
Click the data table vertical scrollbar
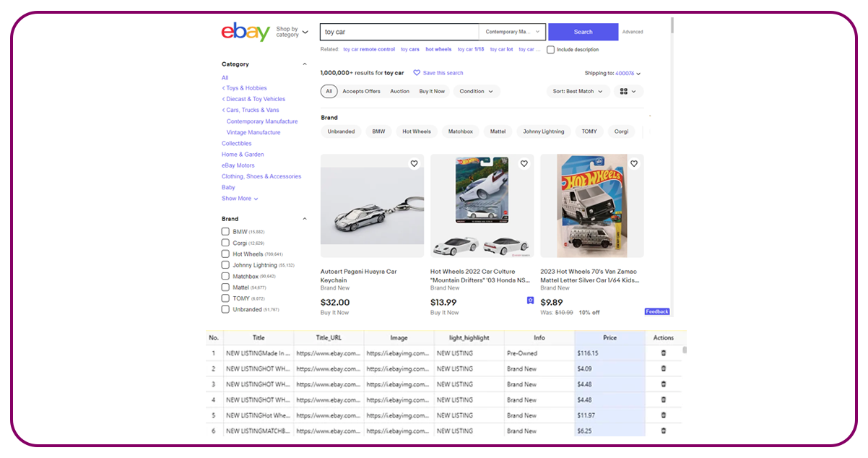(685, 350)
